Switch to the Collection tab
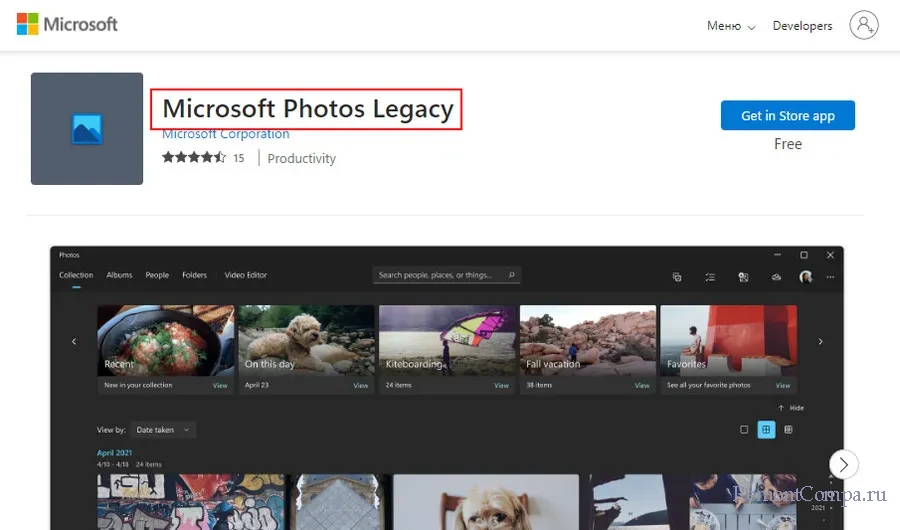Viewport: 900px width, 530px height. (x=76, y=275)
